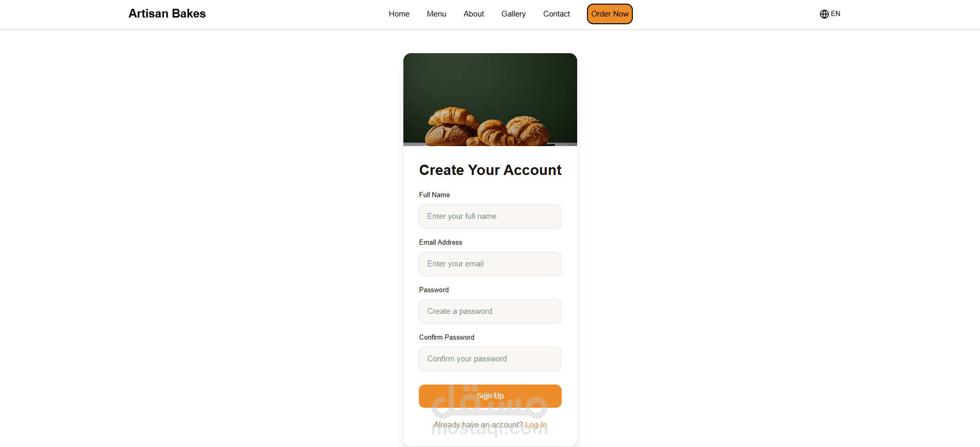Select the Create a password field
This screenshot has width=980, height=447.
[x=490, y=311]
